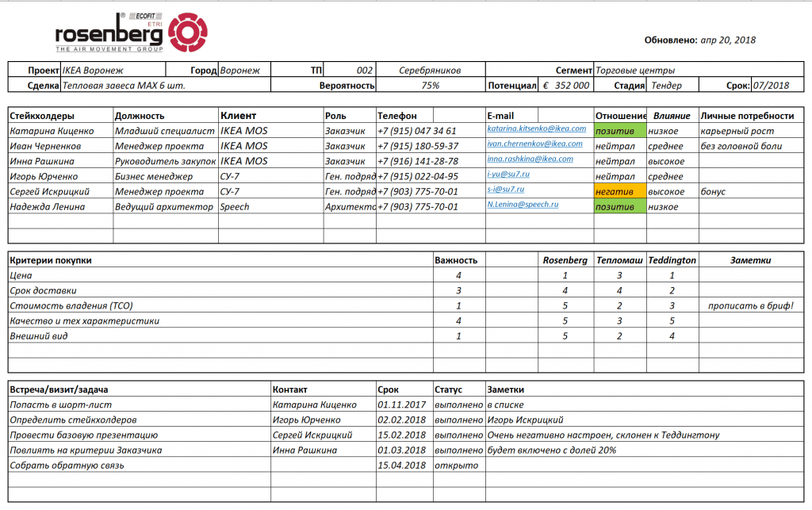Click city value 'Воронеж'
The image size is (812, 510).
(239, 70)
